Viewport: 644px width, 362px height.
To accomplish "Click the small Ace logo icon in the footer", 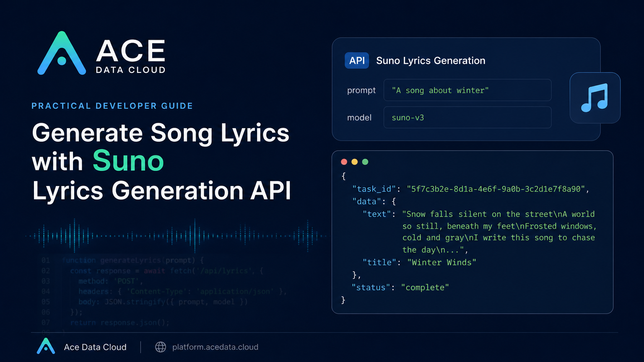I will 46,346.
